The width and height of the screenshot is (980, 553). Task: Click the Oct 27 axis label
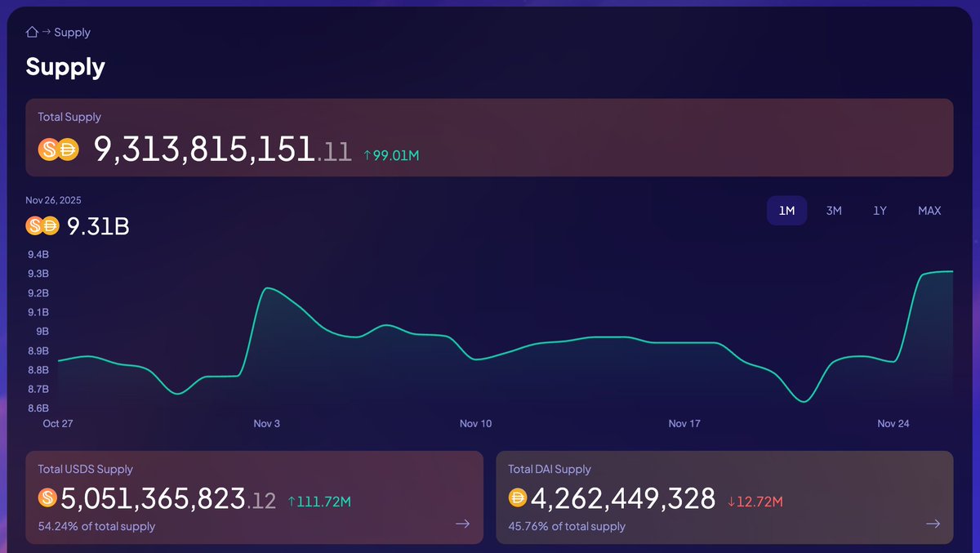click(57, 424)
